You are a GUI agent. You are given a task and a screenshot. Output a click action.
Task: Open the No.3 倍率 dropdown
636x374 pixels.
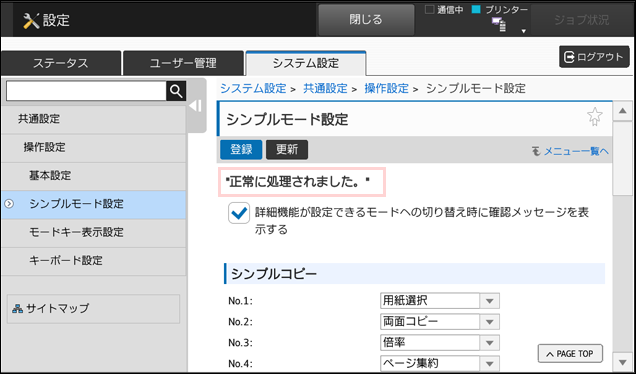(x=440, y=343)
